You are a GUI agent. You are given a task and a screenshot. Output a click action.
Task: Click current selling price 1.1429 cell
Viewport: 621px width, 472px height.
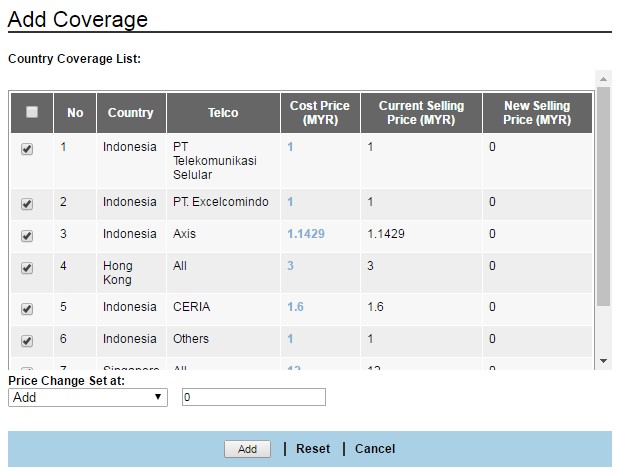(421, 236)
